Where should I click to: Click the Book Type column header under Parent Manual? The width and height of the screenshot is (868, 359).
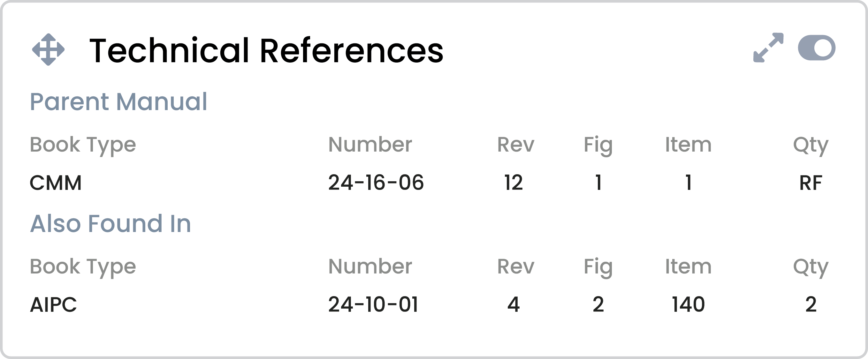click(x=83, y=146)
